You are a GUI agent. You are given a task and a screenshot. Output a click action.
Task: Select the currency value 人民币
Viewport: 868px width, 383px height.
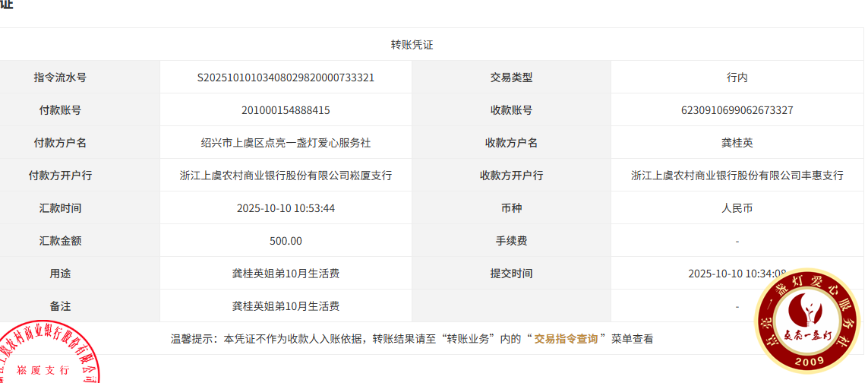(x=737, y=208)
